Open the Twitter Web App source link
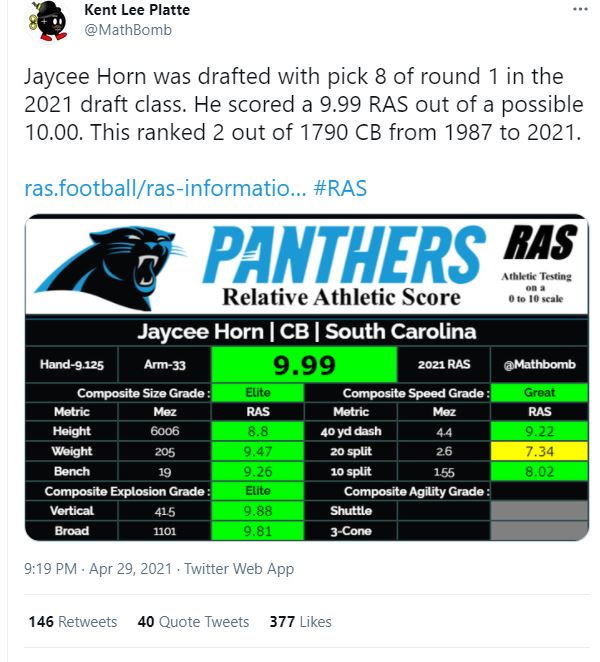 pos(241,569)
